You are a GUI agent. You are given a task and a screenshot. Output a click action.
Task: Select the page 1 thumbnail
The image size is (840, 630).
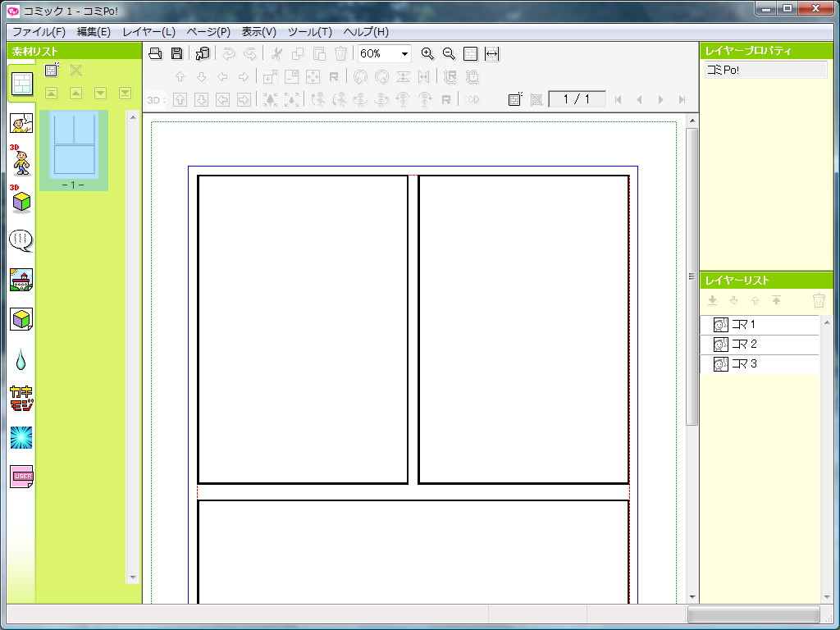(74, 151)
